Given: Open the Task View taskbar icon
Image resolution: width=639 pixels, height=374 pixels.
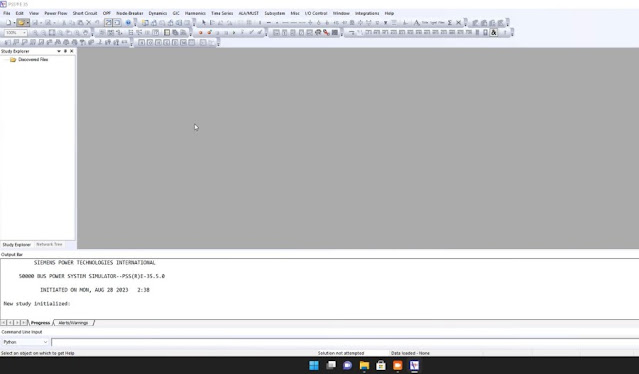Looking at the screenshot, I should 331,365.
